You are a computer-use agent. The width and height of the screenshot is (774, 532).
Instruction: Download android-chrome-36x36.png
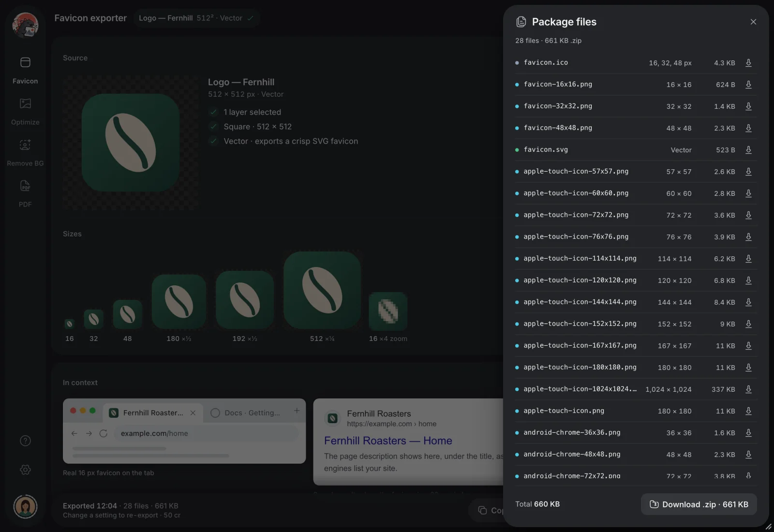pos(748,433)
